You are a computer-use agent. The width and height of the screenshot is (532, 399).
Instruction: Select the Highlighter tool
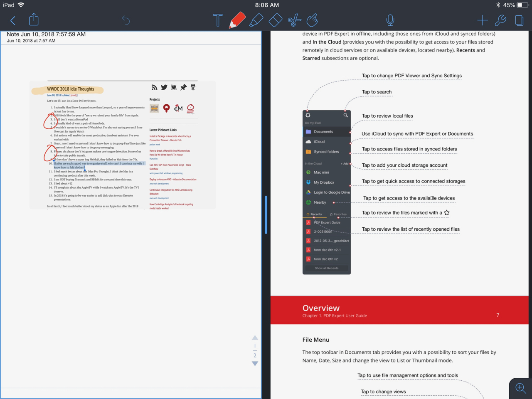pyautogui.click(x=256, y=20)
